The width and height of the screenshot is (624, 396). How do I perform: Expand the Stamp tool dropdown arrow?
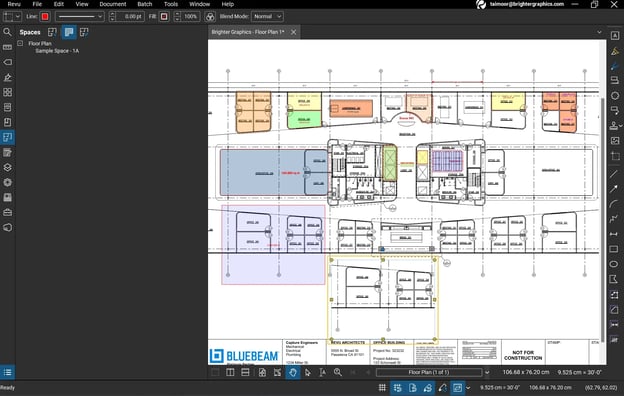pos(620,126)
